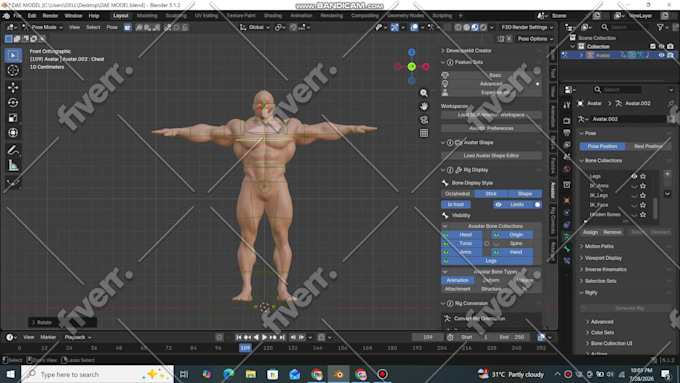Click the Avastar Preferences button

coord(491,128)
